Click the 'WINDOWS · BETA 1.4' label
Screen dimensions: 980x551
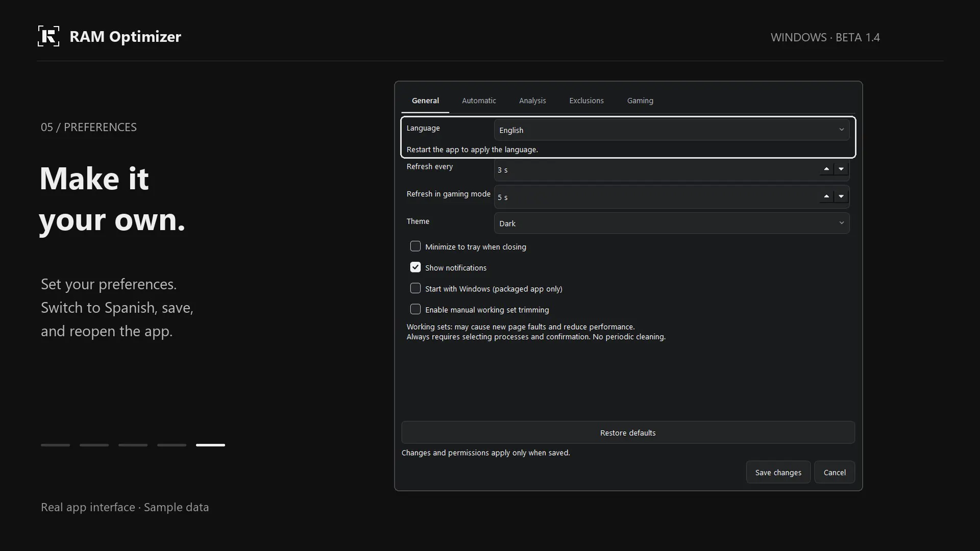pos(825,37)
